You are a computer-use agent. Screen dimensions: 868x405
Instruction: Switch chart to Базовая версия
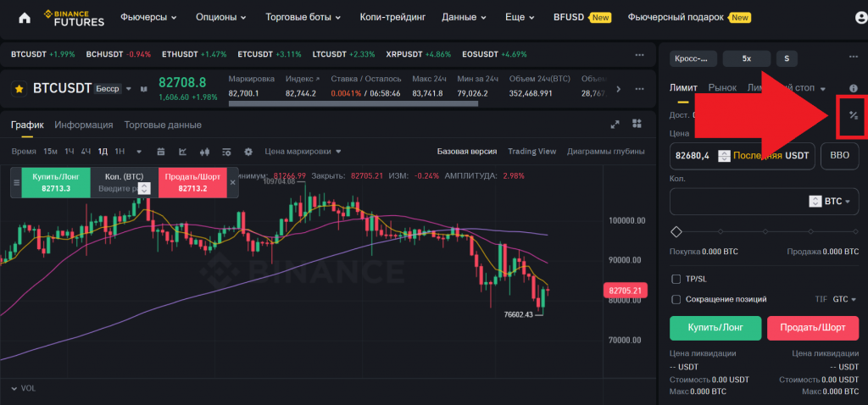[467, 151]
